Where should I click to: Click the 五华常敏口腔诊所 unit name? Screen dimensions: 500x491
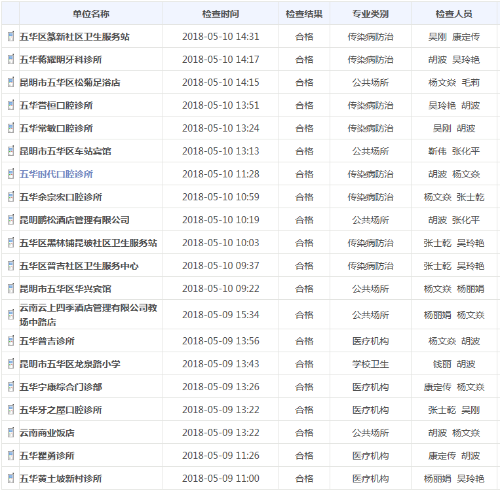[x=56, y=128]
